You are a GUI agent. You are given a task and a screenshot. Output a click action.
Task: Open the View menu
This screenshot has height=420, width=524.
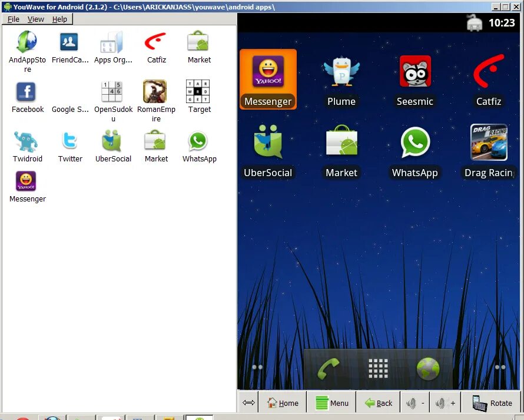click(36, 19)
